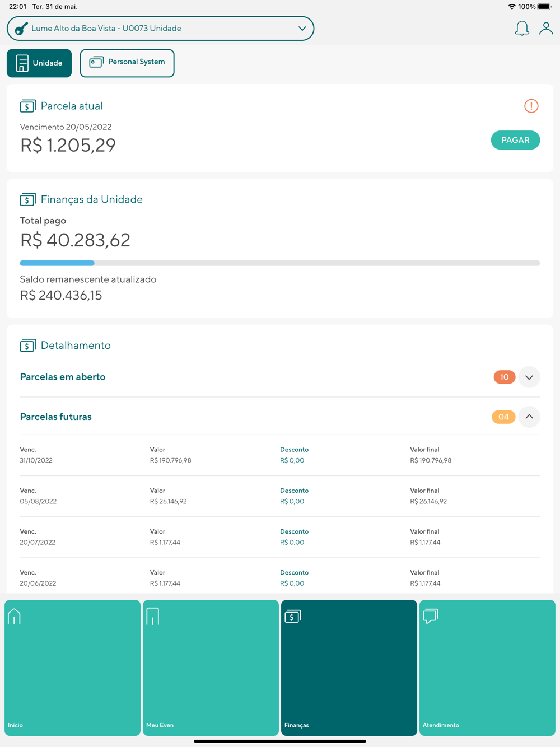This screenshot has height=747, width=560.
Task: Click the Detalhamento heading
Action: coord(76,346)
